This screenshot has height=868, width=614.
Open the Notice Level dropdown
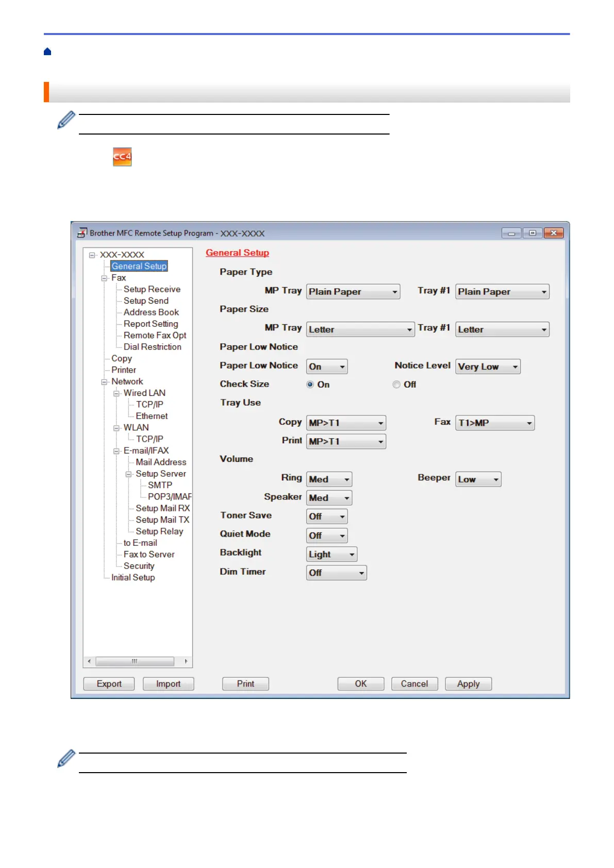pyautogui.click(x=488, y=366)
